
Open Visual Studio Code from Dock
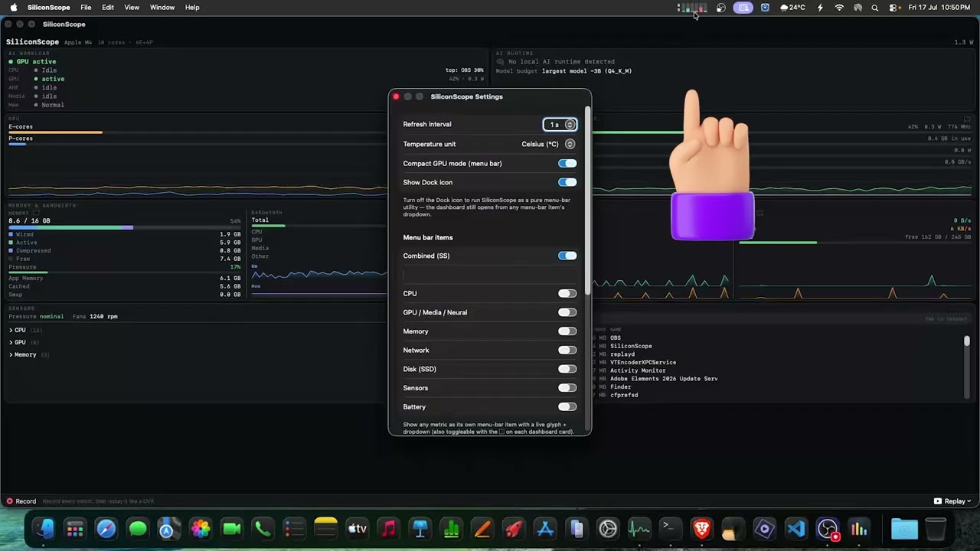click(795, 529)
